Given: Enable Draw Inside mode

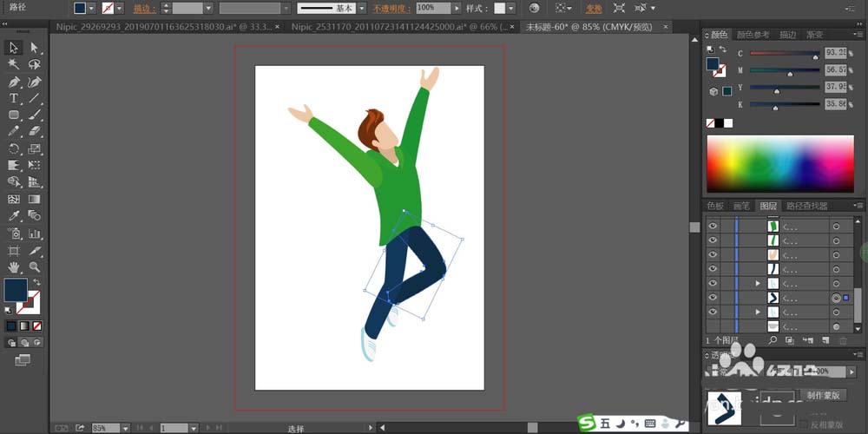Looking at the screenshot, I should (37, 343).
